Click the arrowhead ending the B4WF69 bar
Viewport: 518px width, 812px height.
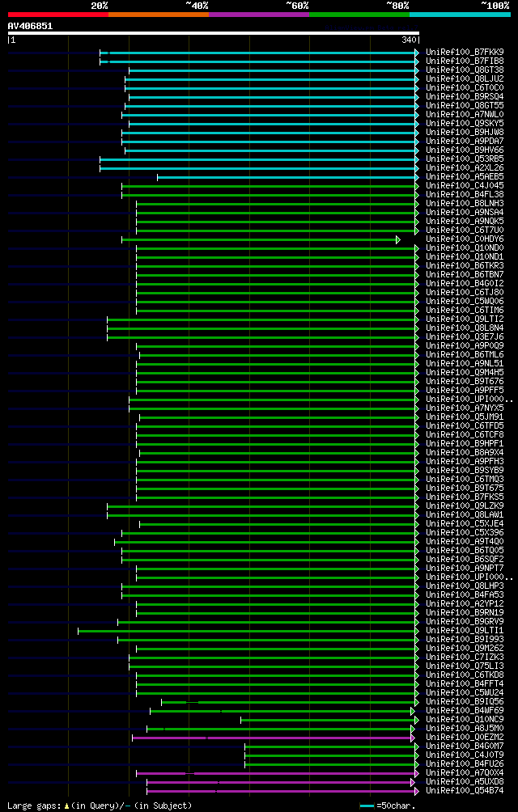(413, 711)
